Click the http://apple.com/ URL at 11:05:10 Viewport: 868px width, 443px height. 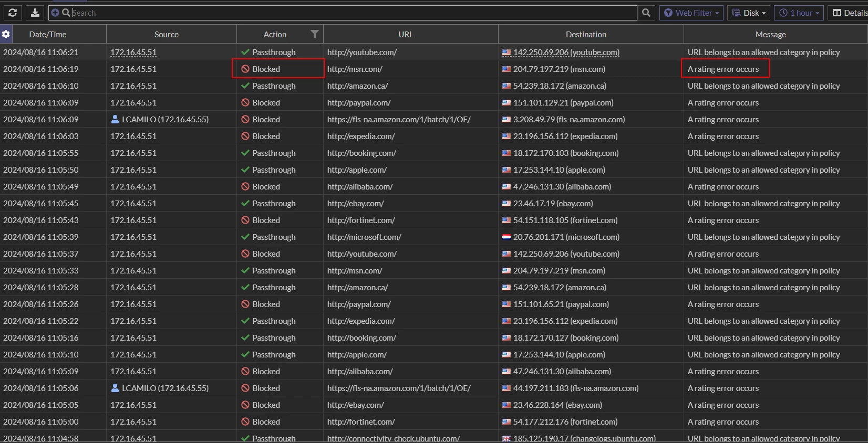pos(357,354)
